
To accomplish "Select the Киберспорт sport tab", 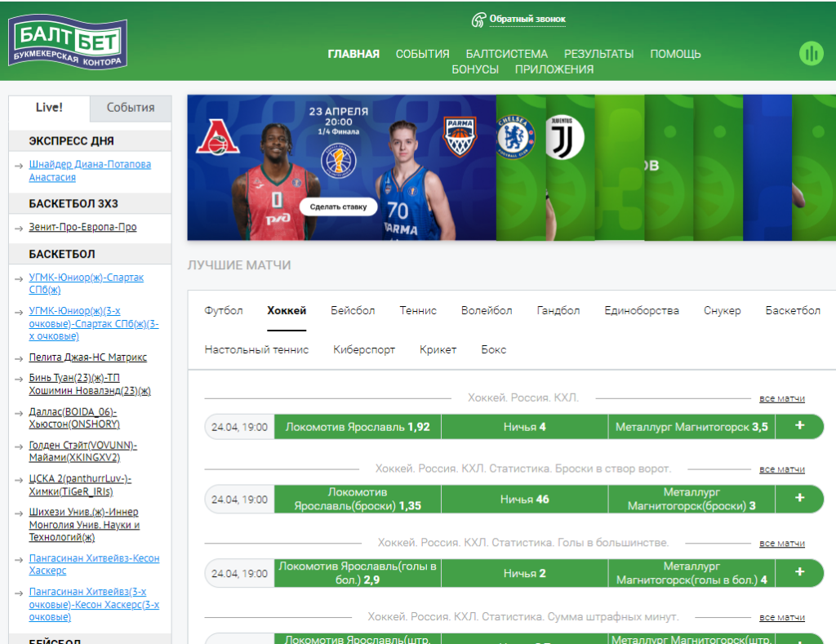I will pos(364,349).
